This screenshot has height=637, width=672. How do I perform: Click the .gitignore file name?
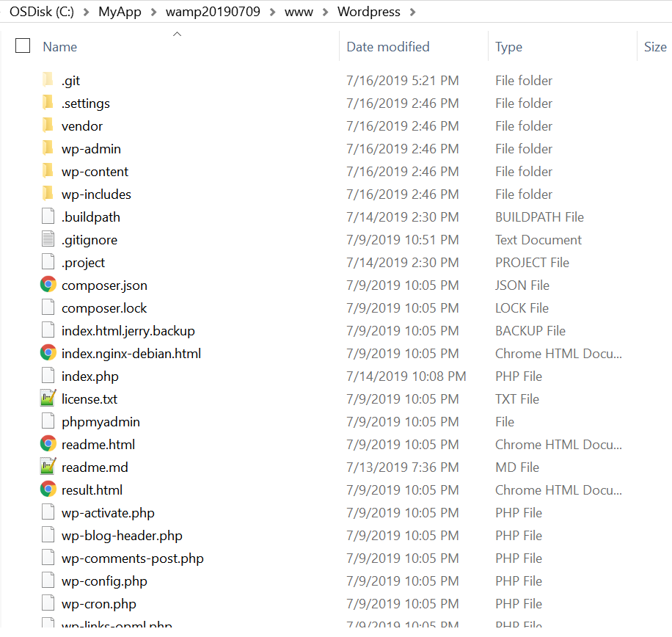click(90, 240)
